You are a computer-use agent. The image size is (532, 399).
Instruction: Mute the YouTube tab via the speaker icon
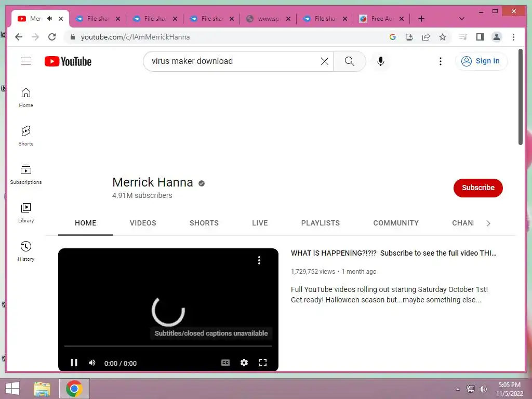50,18
